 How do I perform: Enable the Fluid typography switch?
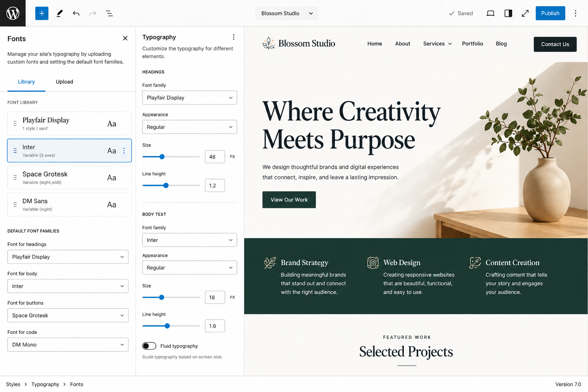[149, 346]
